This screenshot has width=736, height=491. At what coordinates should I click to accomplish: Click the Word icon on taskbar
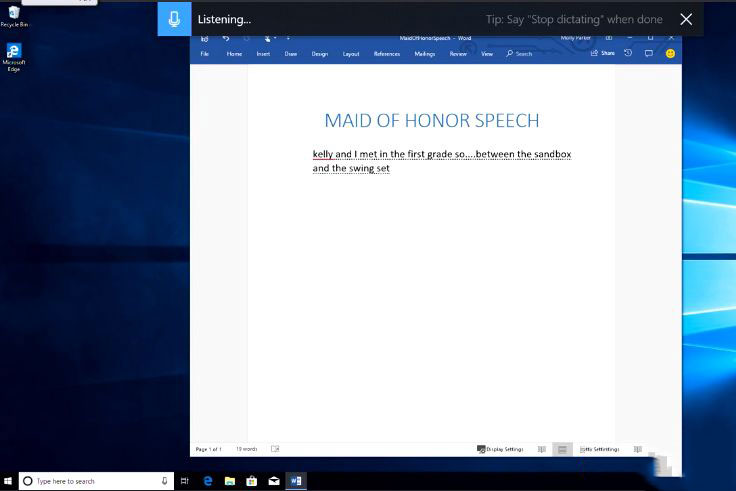296,481
